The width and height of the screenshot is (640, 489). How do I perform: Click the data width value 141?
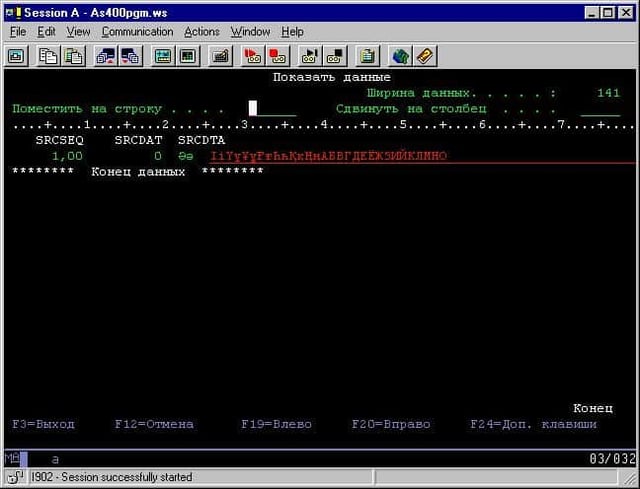click(x=609, y=93)
